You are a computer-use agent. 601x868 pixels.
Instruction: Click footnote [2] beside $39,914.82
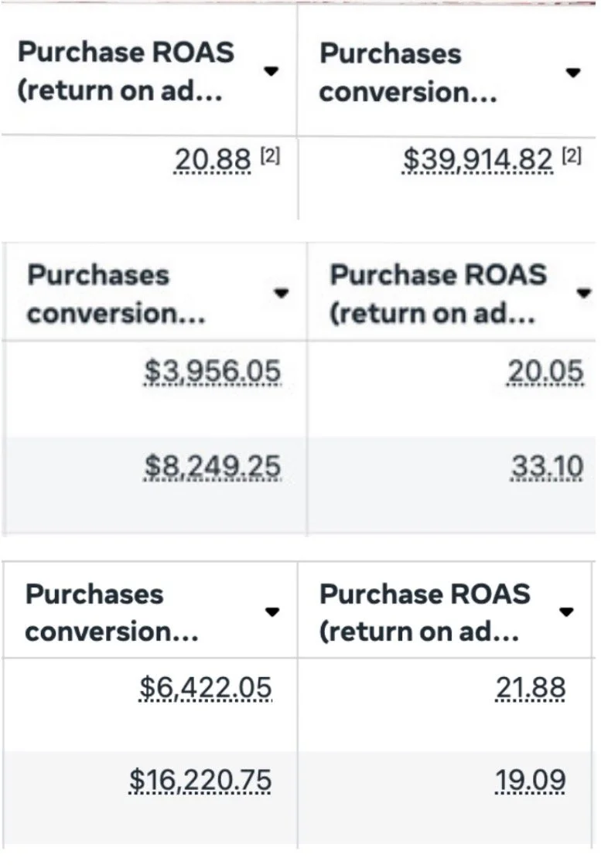[x=570, y=155]
